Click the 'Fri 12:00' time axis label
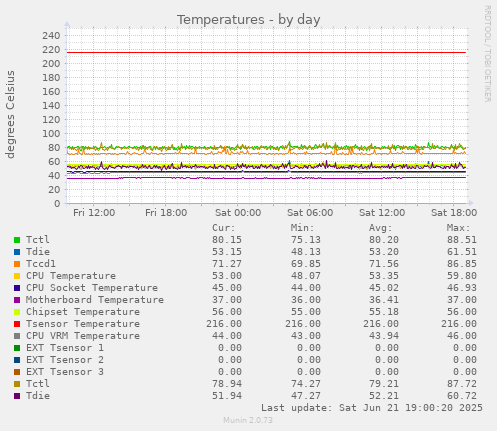 pos(94,213)
